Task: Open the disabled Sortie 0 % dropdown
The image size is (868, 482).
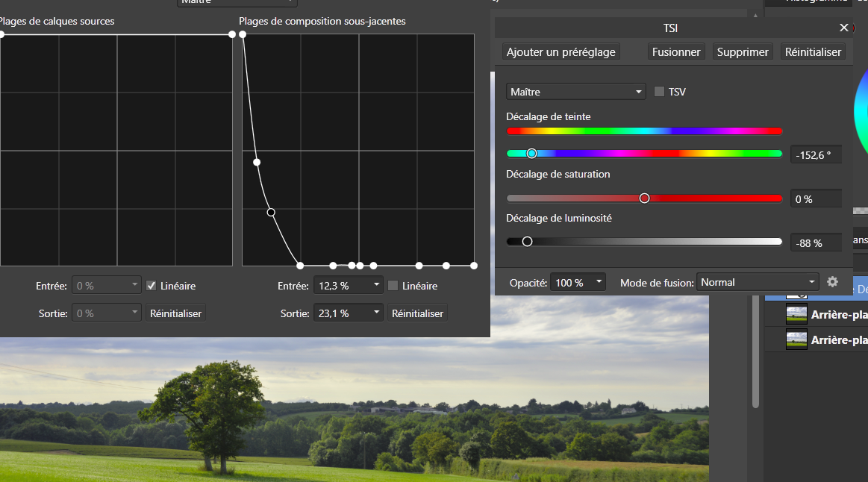Action: coord(106,313)
